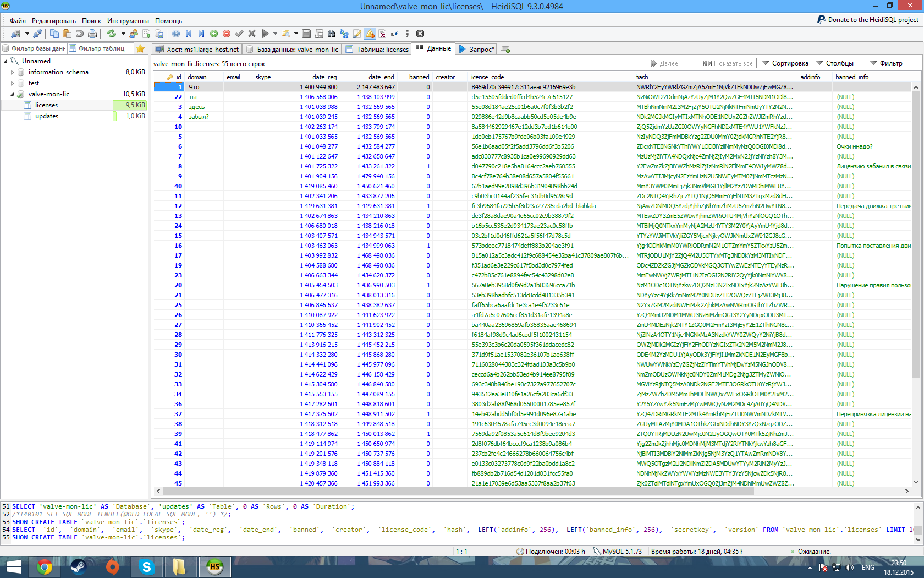
Task: Save with the floppy disk icon
Action: 306,34
